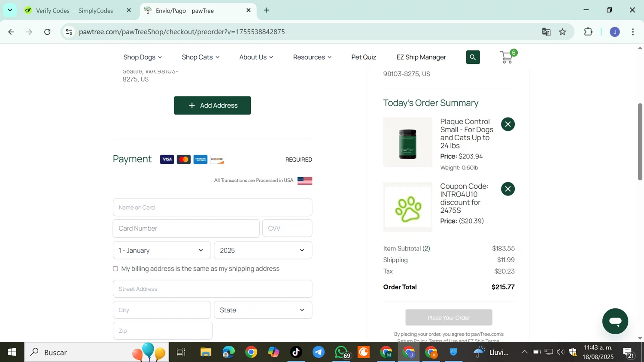Bookmark this page with the star icon
This screenshot has width=644, height=362.
(562, 32)
